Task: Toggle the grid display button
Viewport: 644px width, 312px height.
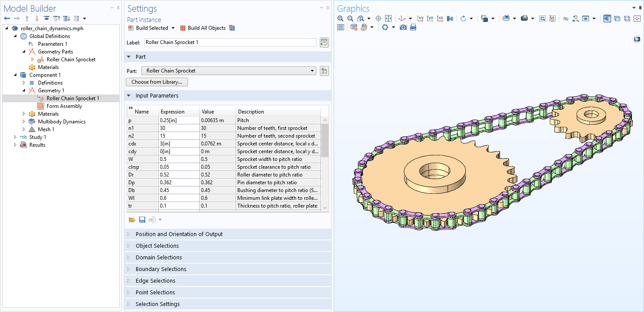Action: (341, 27)
